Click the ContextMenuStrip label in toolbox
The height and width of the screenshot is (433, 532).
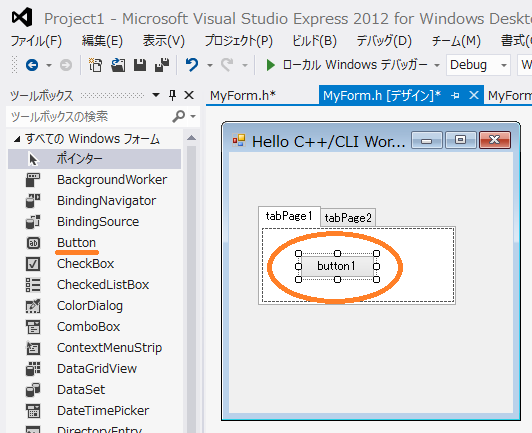(110, 348)
